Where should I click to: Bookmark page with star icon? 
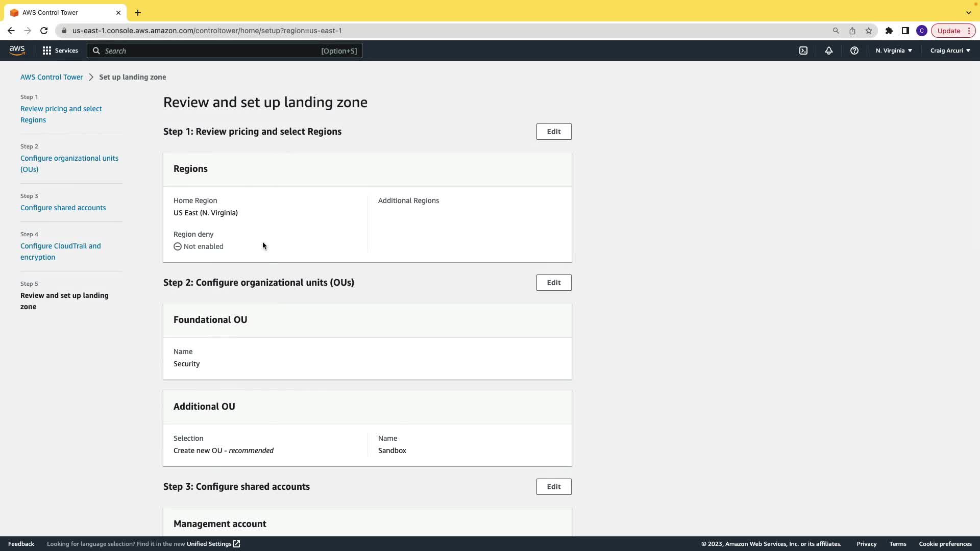tap(869, 31)
